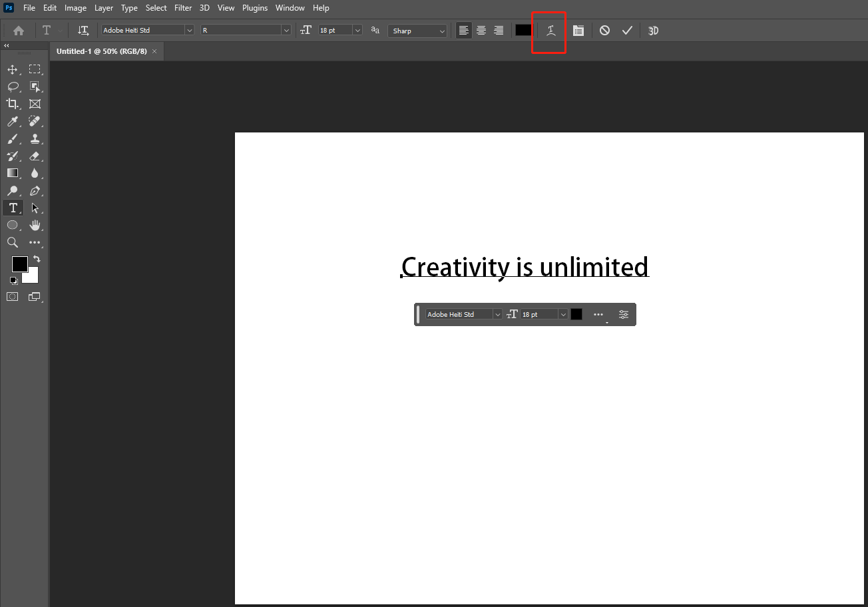Cancel current text edits
This screenshot has width=868, height=607.
click(604, 31)
